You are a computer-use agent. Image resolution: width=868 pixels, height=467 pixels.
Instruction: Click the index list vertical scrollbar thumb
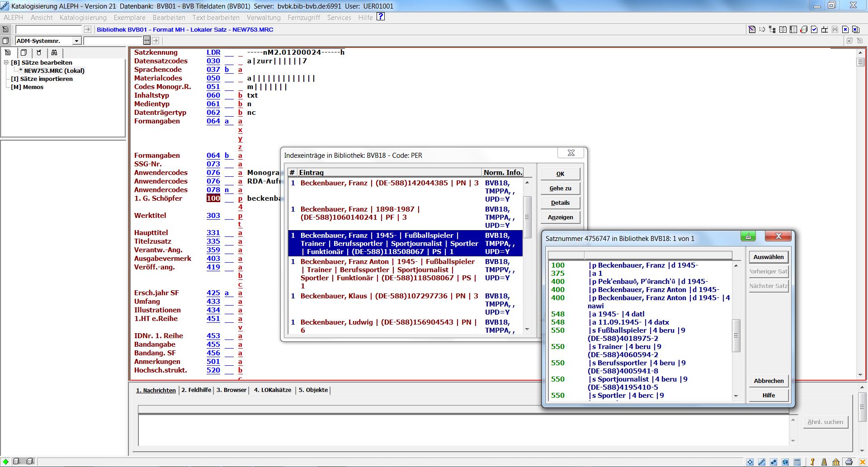click(527, 217)
